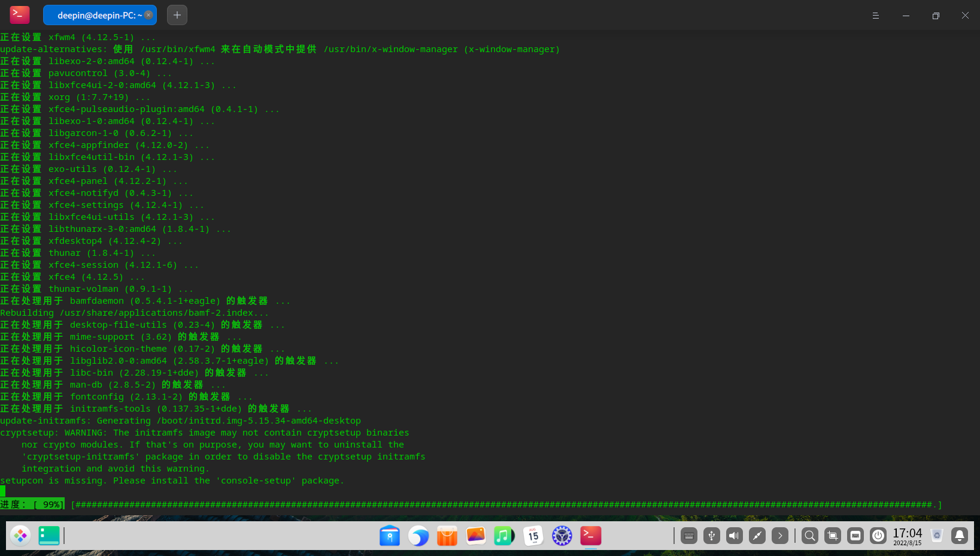
Task: Open the search magnifier in the dock
Action: pyautogui.click(x=810, y=536)
